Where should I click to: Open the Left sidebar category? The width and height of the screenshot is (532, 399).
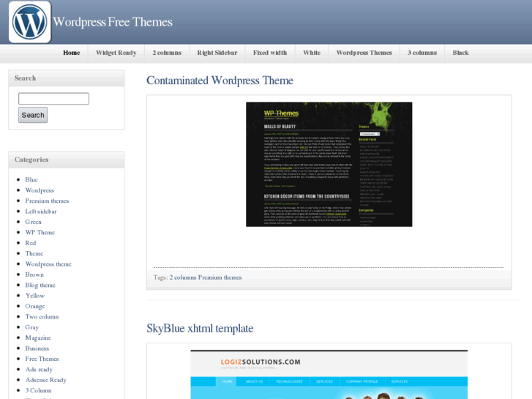tap(41, 212)
